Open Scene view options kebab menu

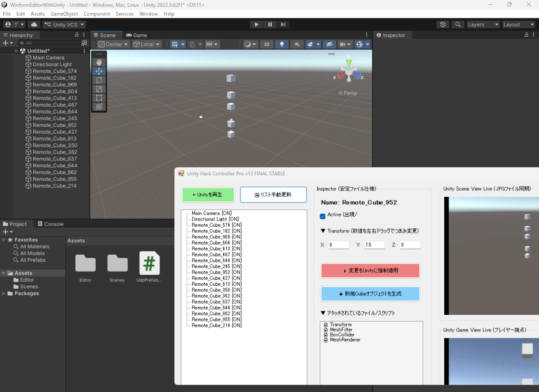[x=366, y=35]
